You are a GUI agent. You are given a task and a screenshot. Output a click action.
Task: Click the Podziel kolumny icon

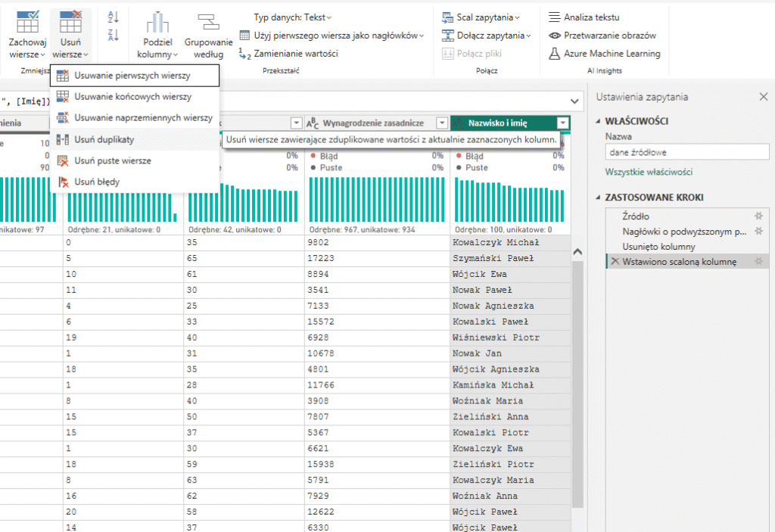(157, 23)
